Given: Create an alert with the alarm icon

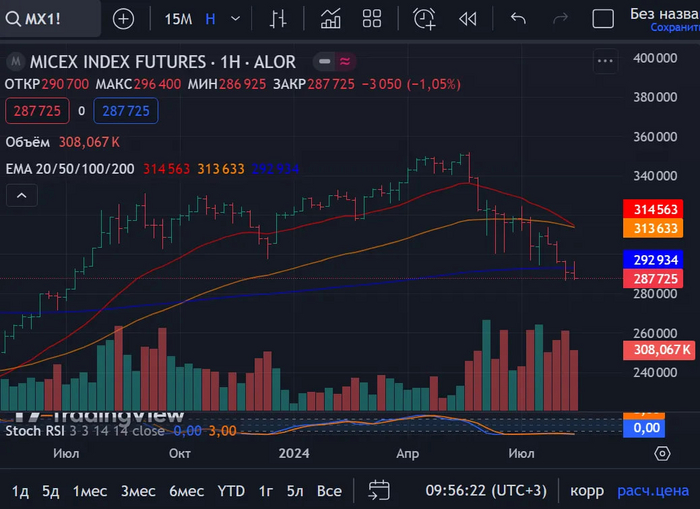Looking at the screenshot, I should 424,19.
